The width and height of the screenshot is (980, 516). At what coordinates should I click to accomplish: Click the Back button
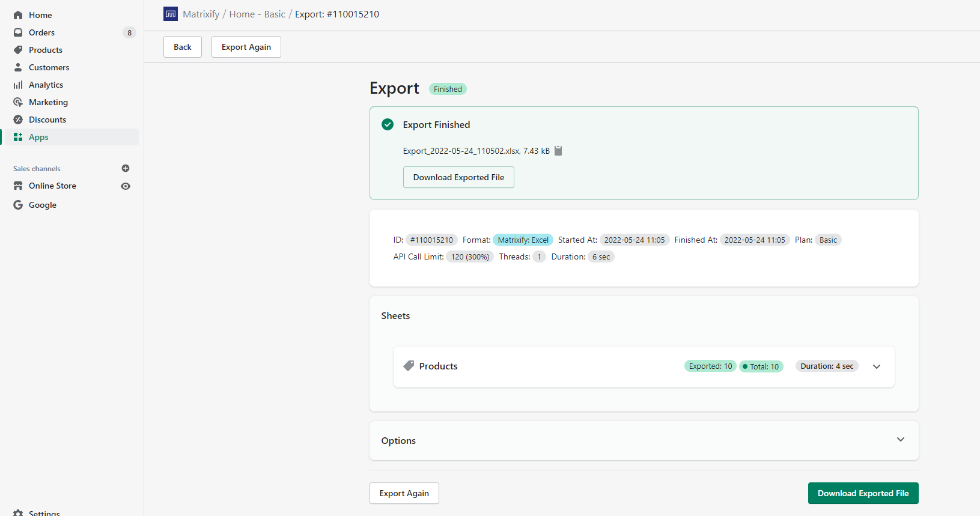coord(183,47)
